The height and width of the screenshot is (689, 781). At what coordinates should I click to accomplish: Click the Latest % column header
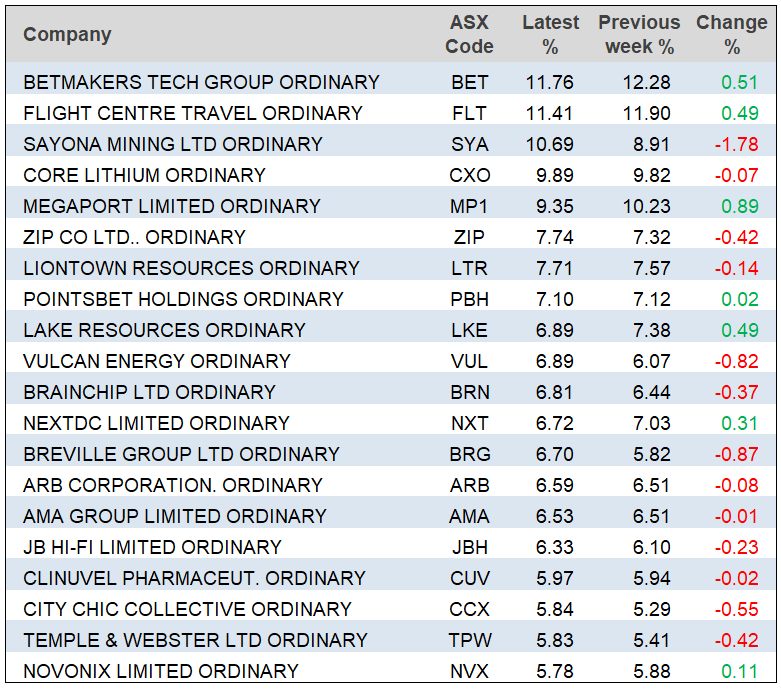550,34
